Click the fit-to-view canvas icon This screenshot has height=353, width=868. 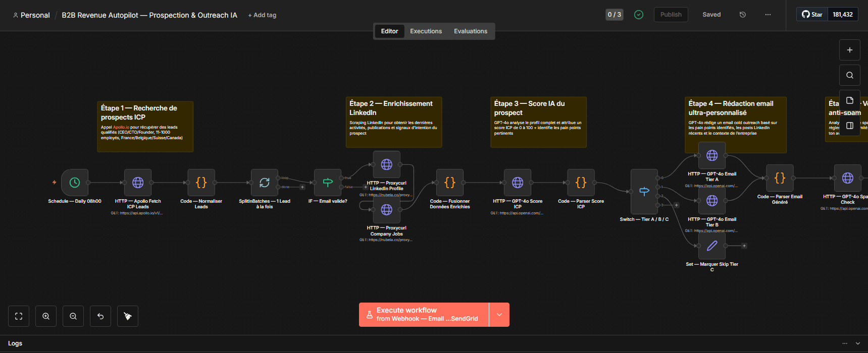tap(19, 316)
